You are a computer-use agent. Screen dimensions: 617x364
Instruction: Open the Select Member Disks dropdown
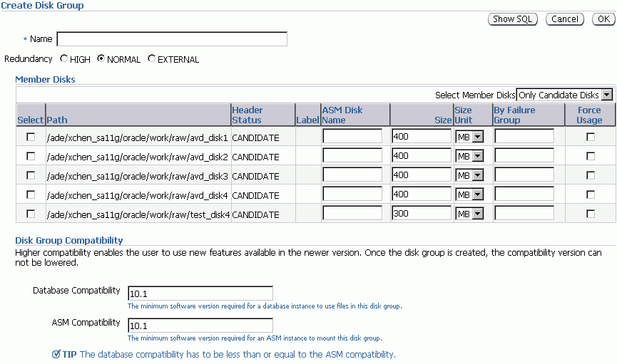click(565, 95)
